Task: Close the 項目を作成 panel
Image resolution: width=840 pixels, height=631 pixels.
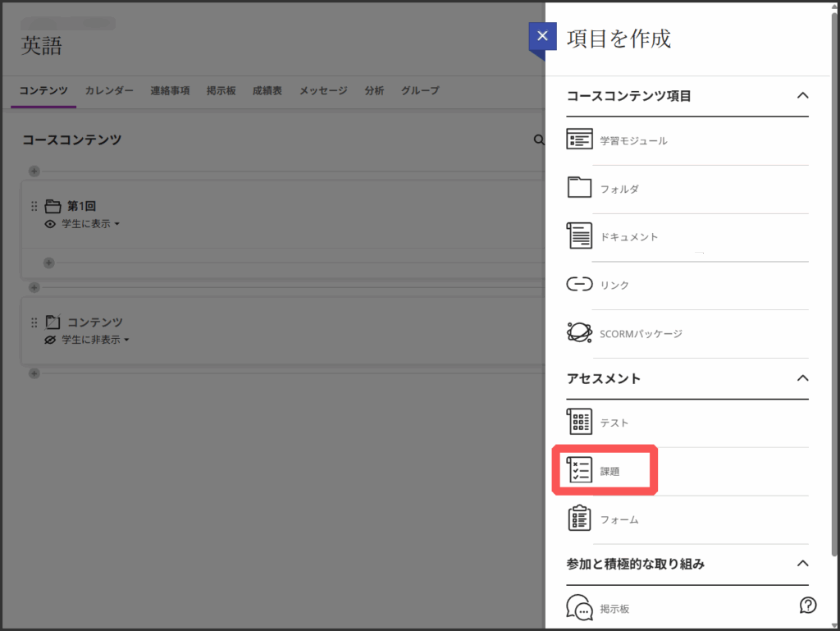Action: tap(542, 37)
